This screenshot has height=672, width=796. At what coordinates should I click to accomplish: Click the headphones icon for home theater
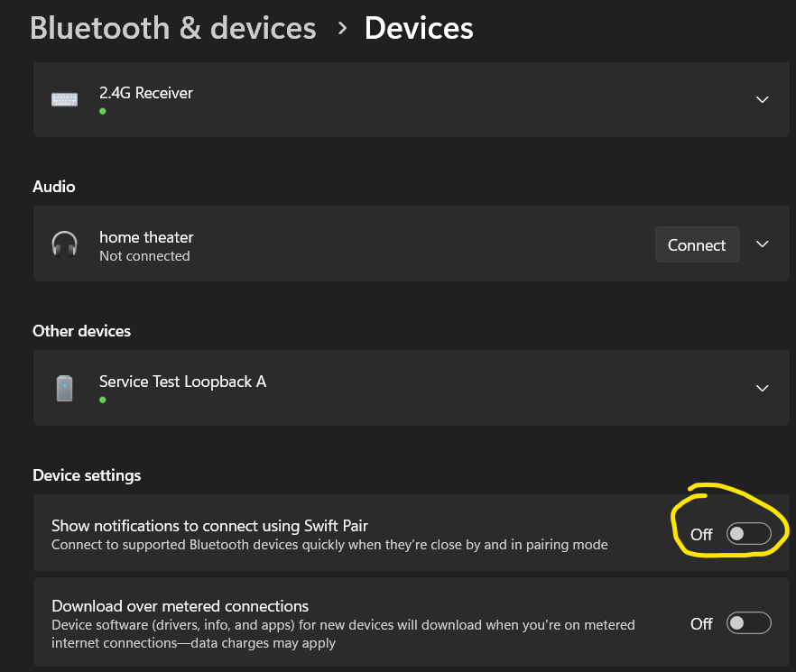point(64,244)
